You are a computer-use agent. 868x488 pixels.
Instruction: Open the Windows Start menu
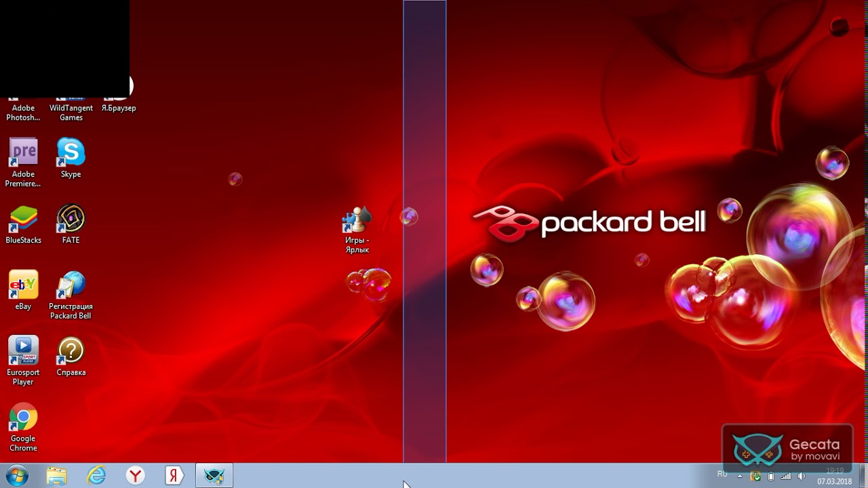16,476
